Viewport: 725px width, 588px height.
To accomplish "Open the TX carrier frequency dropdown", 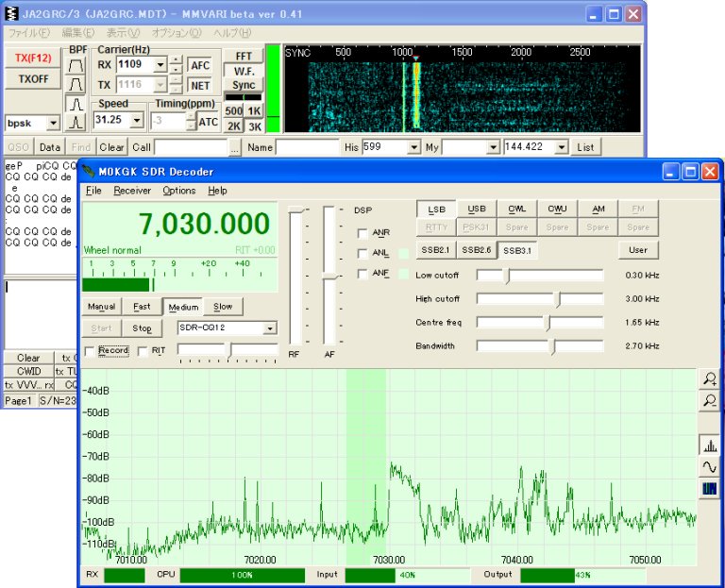I will (x=160, y=85).
